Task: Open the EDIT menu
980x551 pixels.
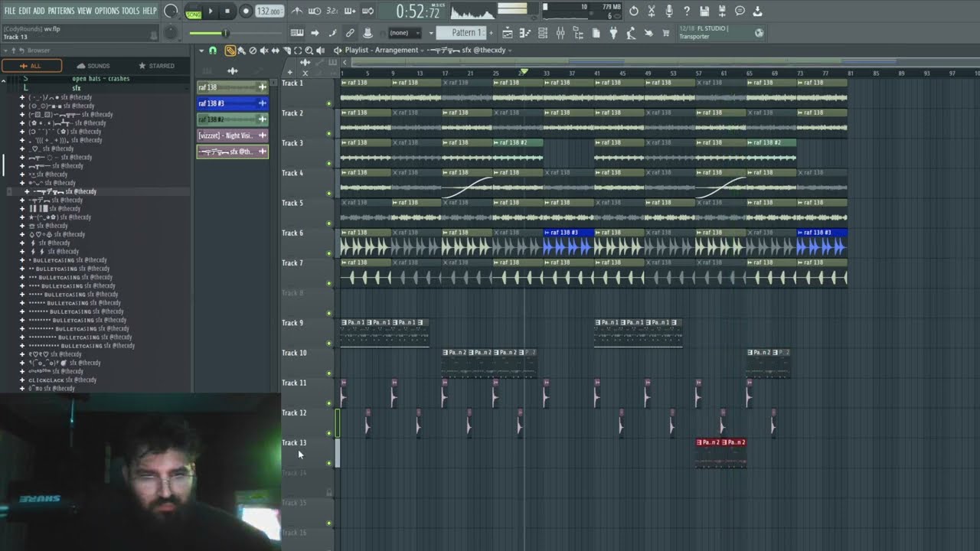Action: 24,11
